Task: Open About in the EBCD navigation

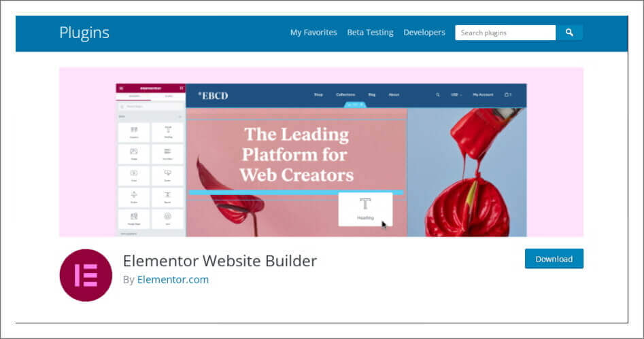Action: point(394,95)
